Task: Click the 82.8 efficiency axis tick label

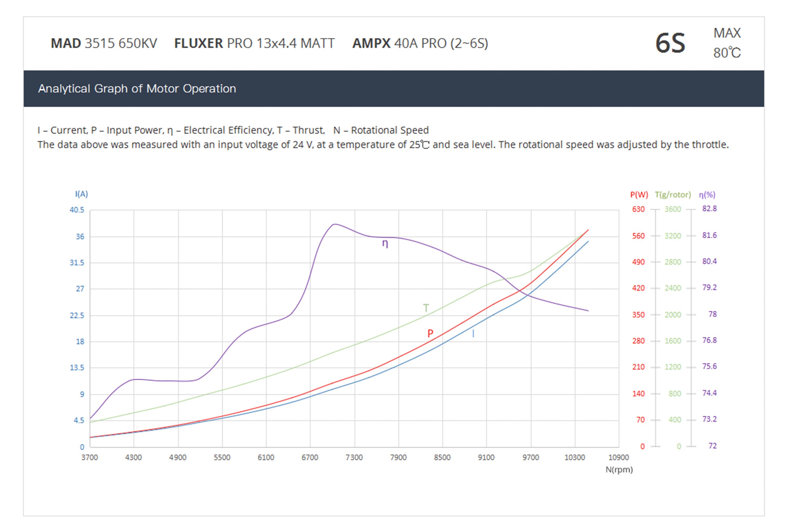Action: (709, 209)
